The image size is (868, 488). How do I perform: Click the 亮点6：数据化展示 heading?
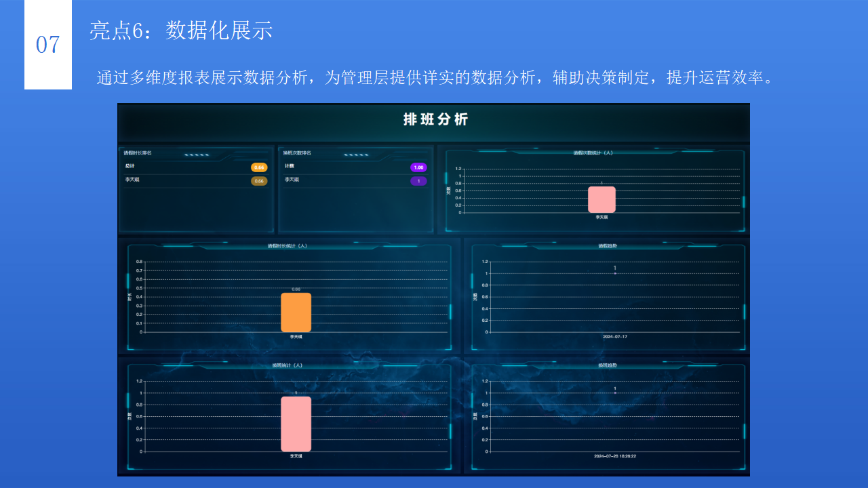[179, 30]
